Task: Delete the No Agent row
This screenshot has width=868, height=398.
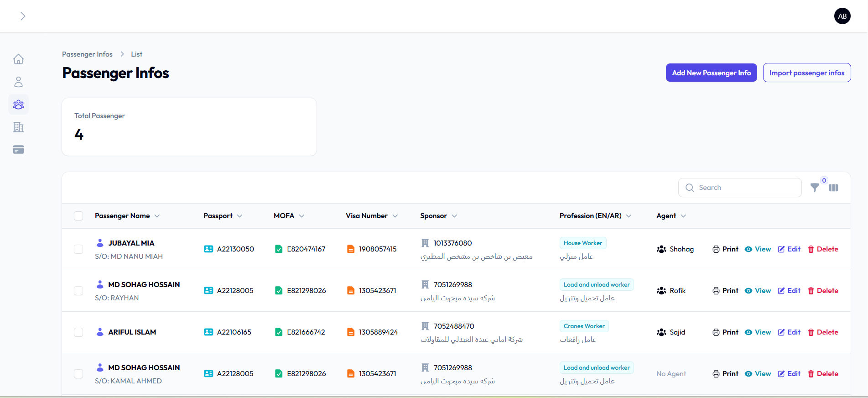Action: [823, 374]
